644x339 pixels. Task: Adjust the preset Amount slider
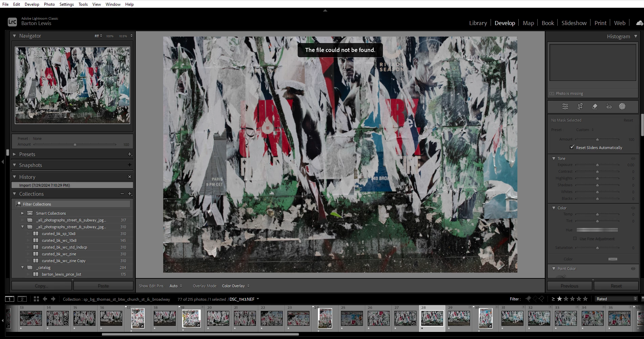coord(75,145)
